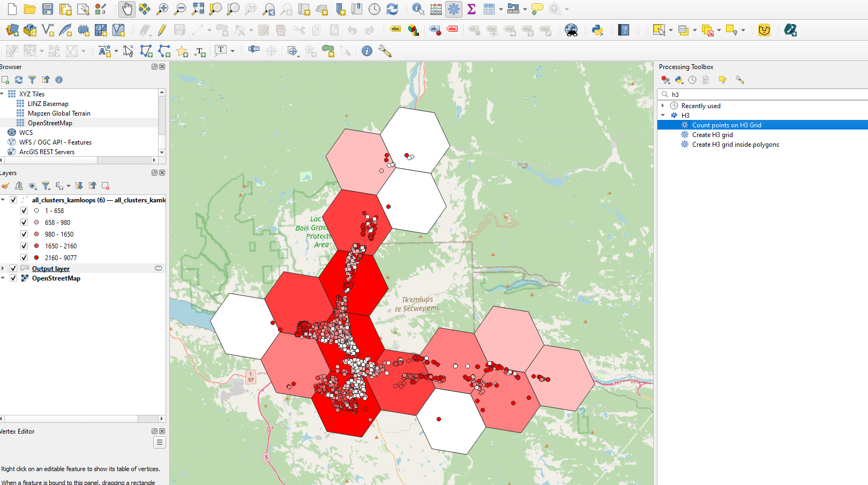Create star marker annotation
This screenshot has height=485, width=868.
(182, 51)
